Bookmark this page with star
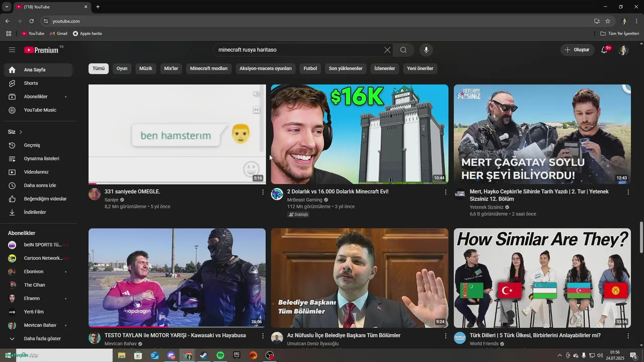Viewport: 644px width, 362px height. pos(608,21)
